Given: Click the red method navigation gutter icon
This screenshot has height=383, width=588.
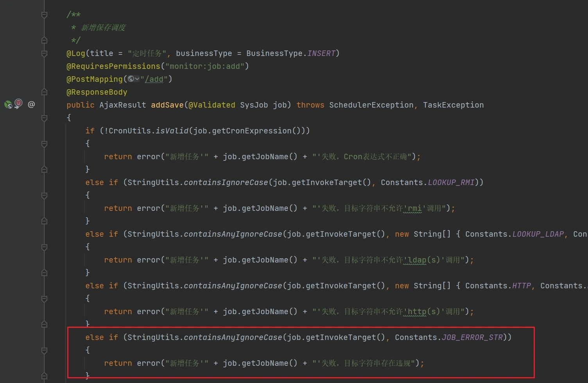Looking at the screenshot, I should coord(18,104).
